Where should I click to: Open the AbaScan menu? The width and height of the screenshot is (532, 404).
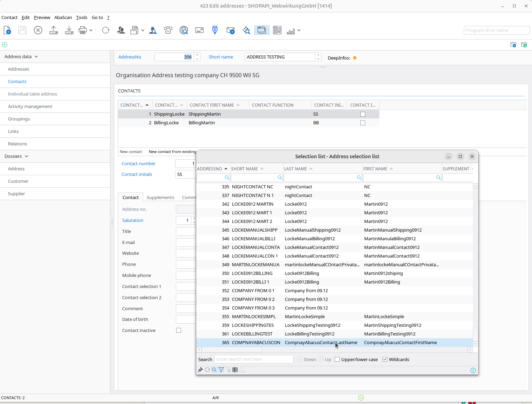coord(63,17)
